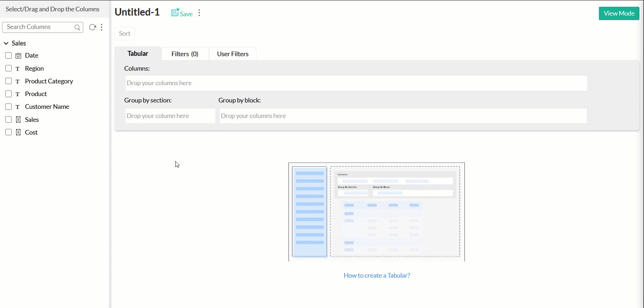Tick the Customer Name checkbox
The width and height of the screenshot is (644, 308).
(x=8, y=107)
